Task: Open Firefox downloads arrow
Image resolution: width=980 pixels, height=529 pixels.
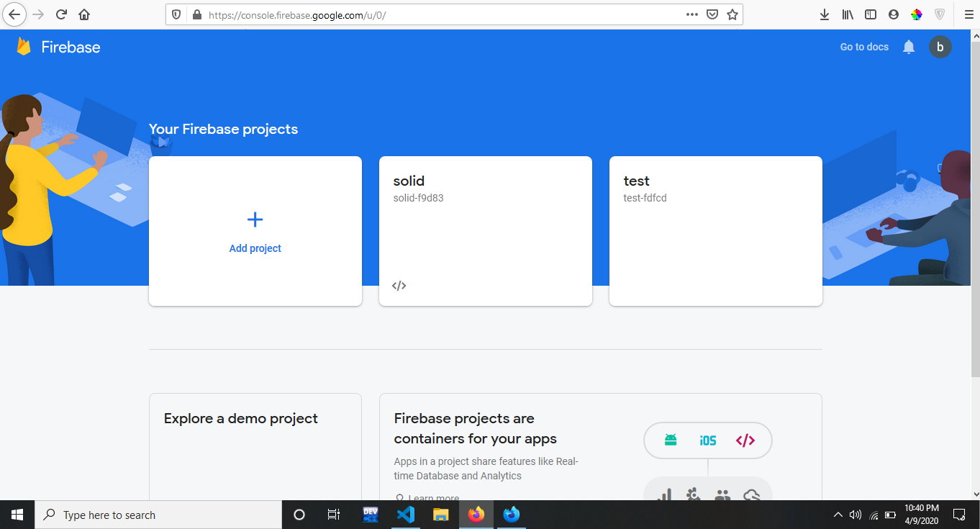Action: pos(825,14)
